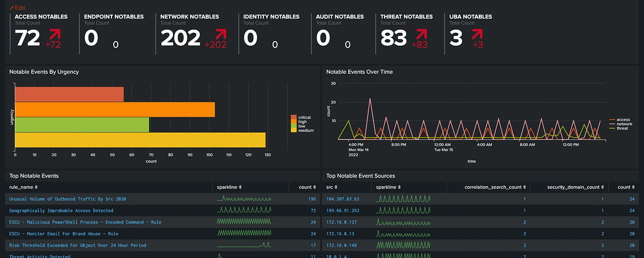Click sparkline for source 172.16.0.127
The width and height of the screenshot is (644, 258).
click(x=403, y=222)
